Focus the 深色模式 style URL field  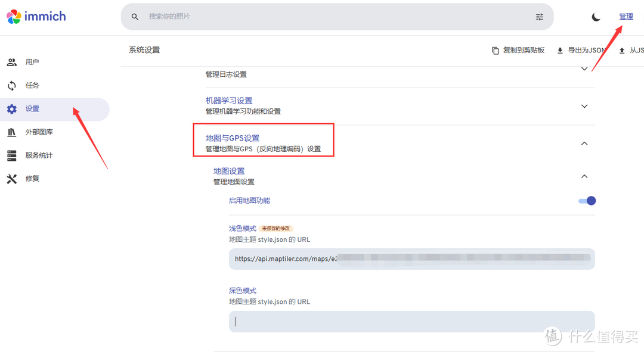[411, 322]
